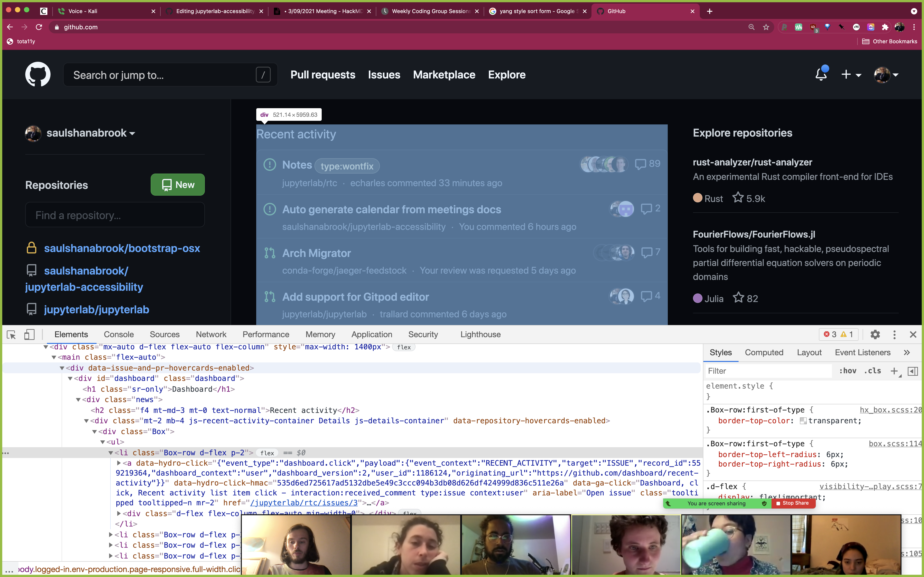Expand the plus create-new dropdown
Image resolution: width=924 pixels, height=577 pixels.
click(851, 75)
